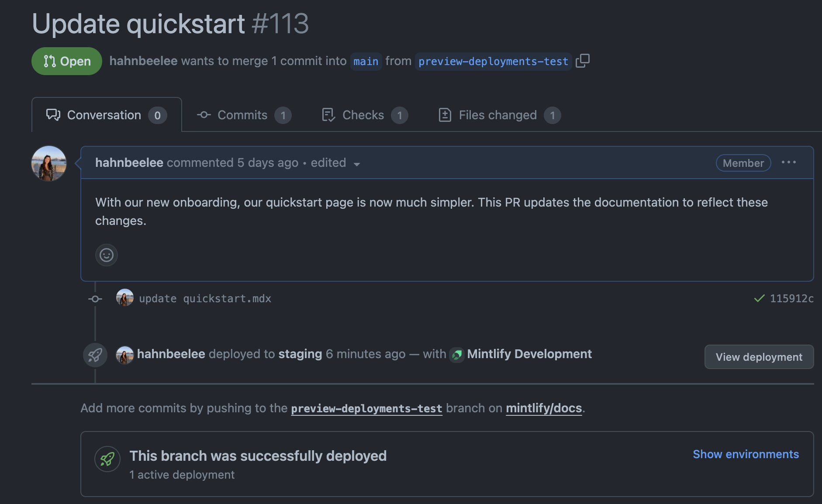Open the 115912c commit hash link
This screenshot has height=504, width=822.
(791, 299)
